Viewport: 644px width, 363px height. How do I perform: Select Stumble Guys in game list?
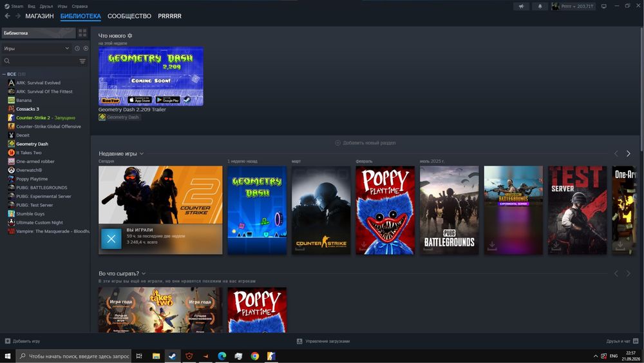[x=30, y=214]
